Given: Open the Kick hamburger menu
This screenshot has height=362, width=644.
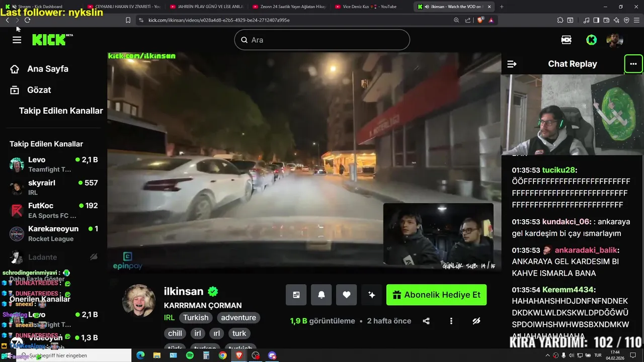Looking at the screenshot, I should [17, 40].
